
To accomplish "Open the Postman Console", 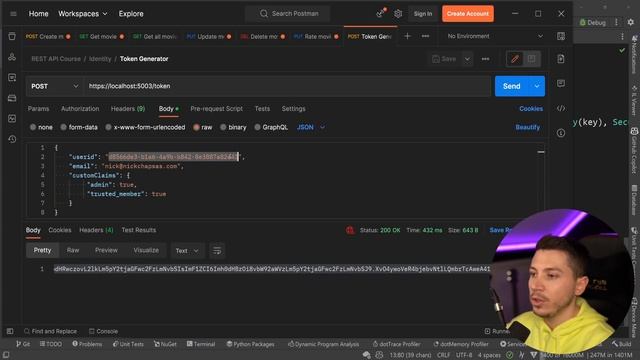I will (x=103, y=331).
